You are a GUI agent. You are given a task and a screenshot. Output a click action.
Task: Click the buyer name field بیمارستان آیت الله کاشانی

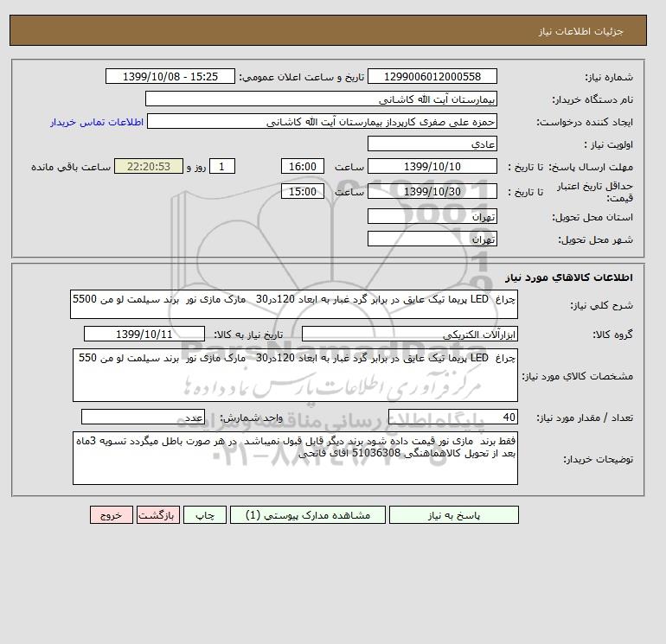point(321,99)
